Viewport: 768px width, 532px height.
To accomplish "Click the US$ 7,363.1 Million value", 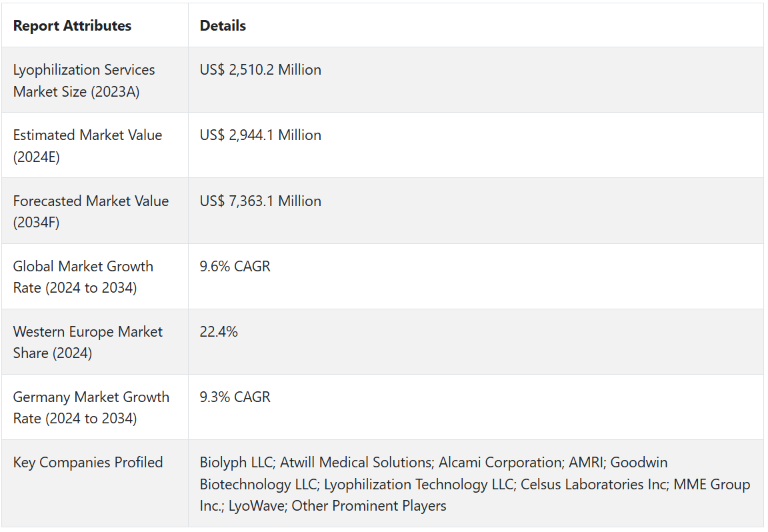I will [x=260, y=201].
